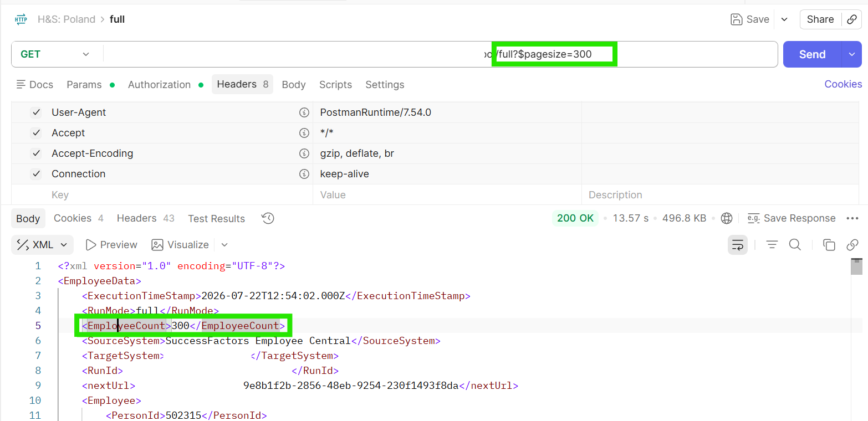Select the request Headers tab
The width and height of the screenshot is (868, 421).
242,84
